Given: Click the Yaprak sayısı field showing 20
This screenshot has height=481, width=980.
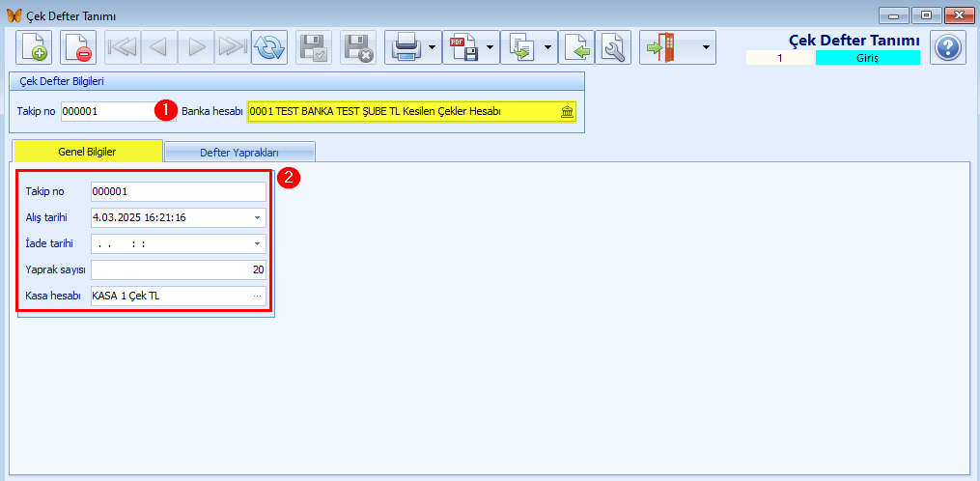Looking at the screenshot, I should pos(178,269).
